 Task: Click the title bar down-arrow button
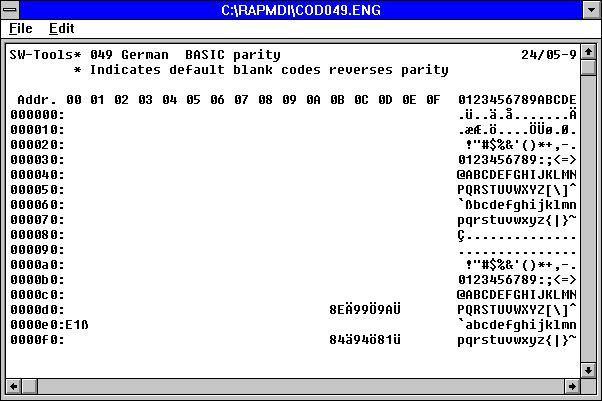(592, 10)
